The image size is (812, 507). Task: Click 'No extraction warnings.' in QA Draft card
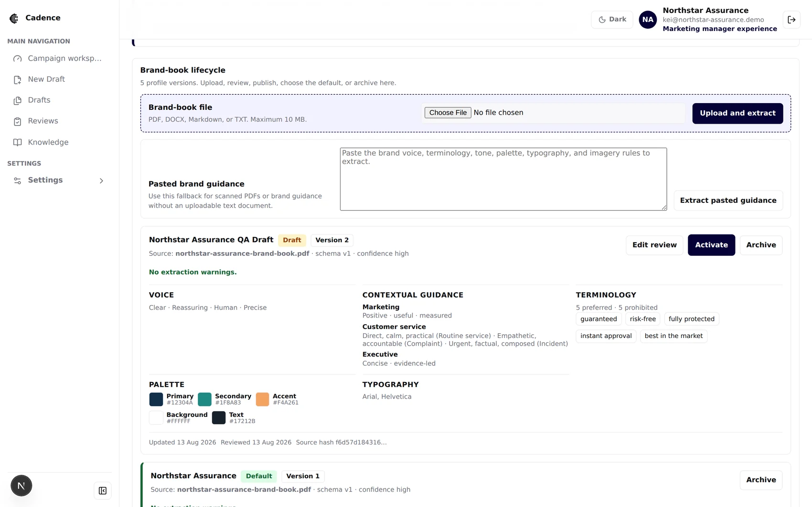click(192, 272)
